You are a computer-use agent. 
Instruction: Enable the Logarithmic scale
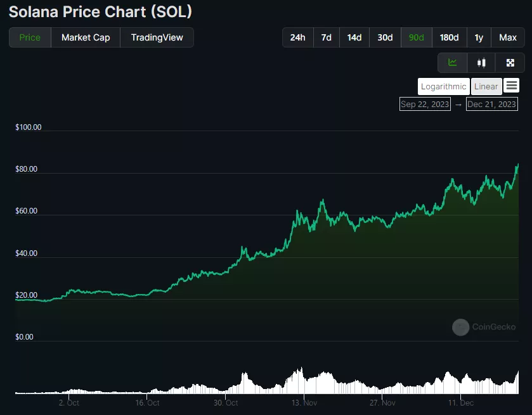[x=443, y=86]
